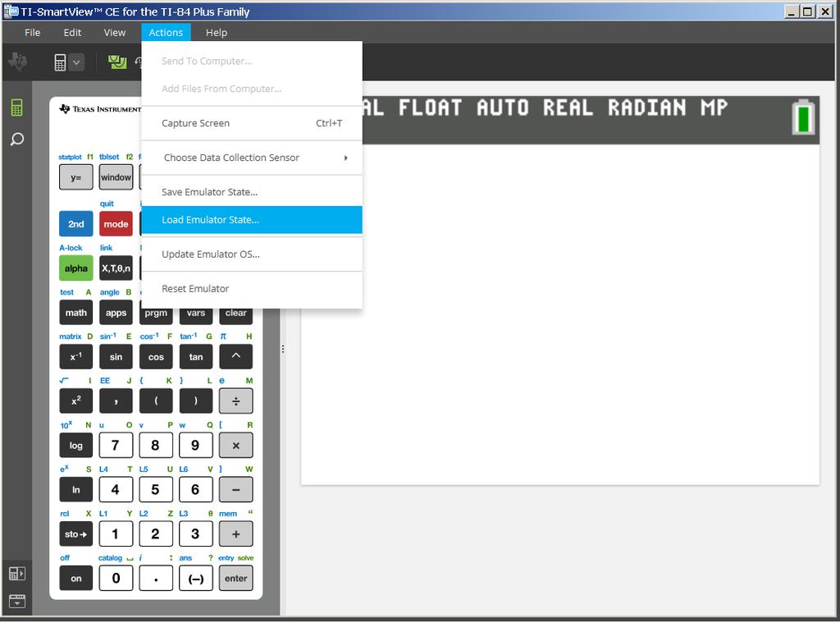
Task: Click the red mode key
Action: coord(116,224)
